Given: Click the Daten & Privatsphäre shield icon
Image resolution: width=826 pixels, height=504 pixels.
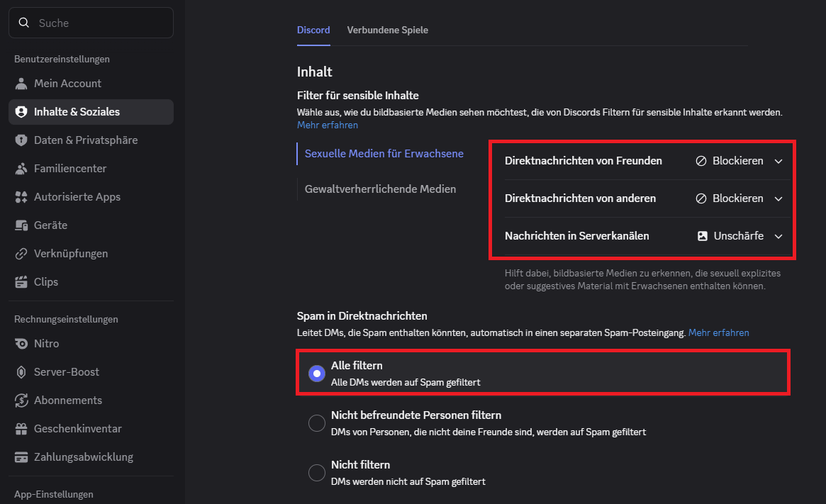Looking at the screenshot, I should (21, 140).
